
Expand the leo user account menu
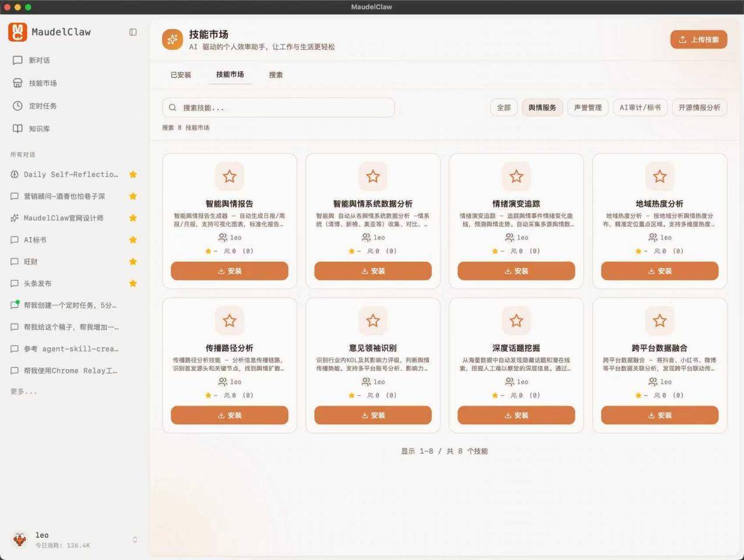[x=134, y=539]
